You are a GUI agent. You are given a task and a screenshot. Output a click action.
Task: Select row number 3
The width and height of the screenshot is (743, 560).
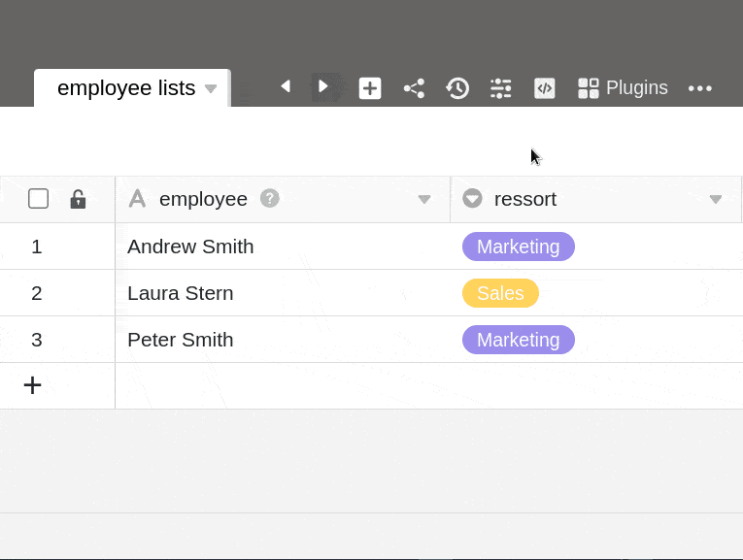(37, 340)
